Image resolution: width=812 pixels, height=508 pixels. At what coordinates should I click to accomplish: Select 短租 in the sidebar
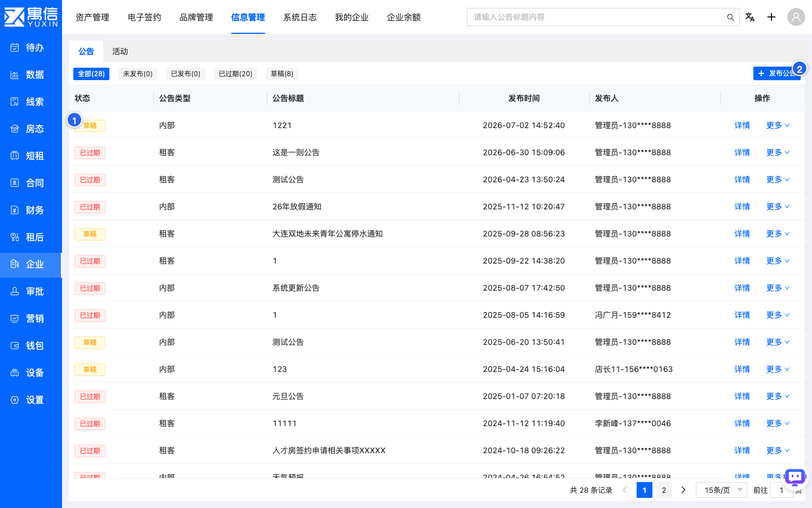click(x=30, y=156)
